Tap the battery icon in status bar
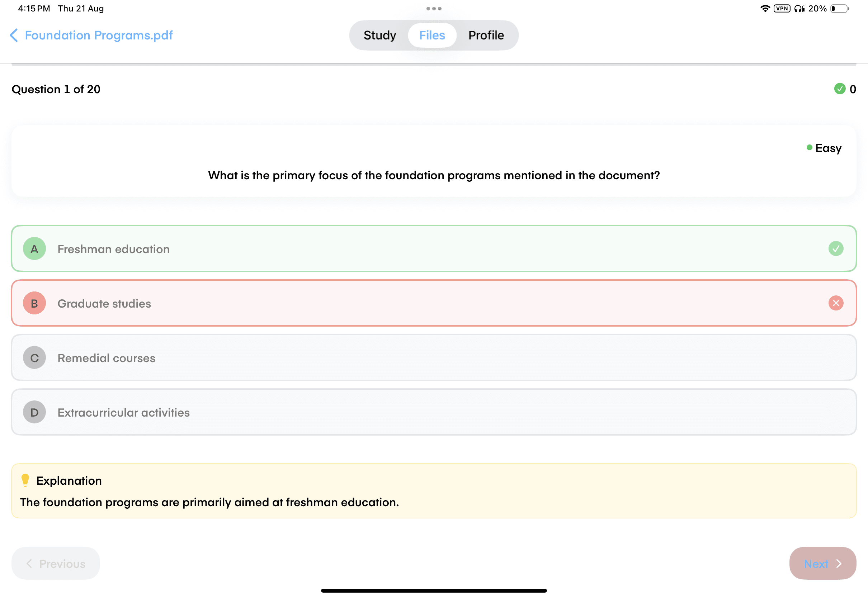 coord(840,9)
